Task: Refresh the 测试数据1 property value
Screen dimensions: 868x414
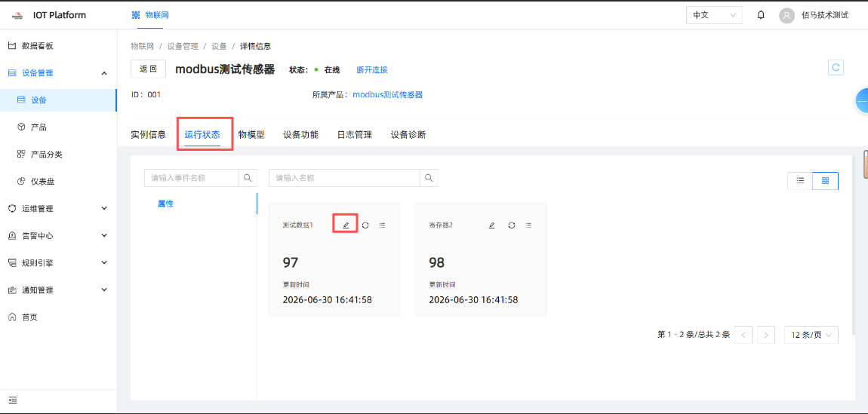Action: click(x=365, y=225)
